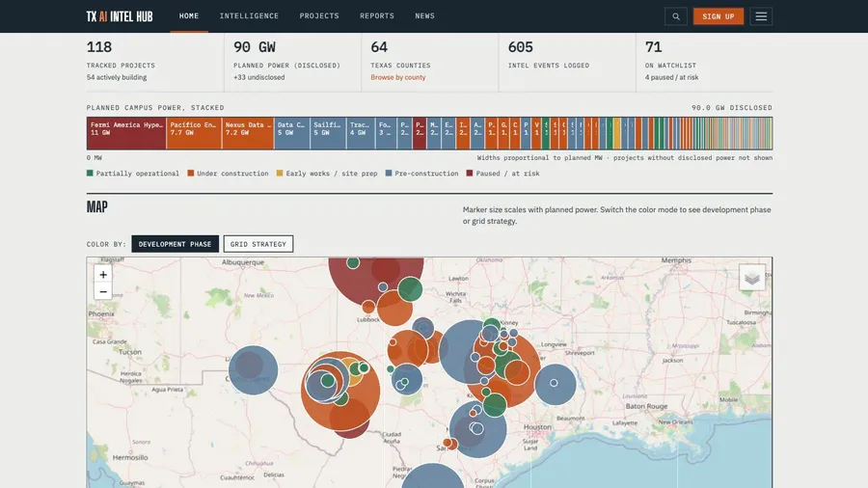Open the map layers control icon
The image size is (868, 488).
[x=751, y=277]
